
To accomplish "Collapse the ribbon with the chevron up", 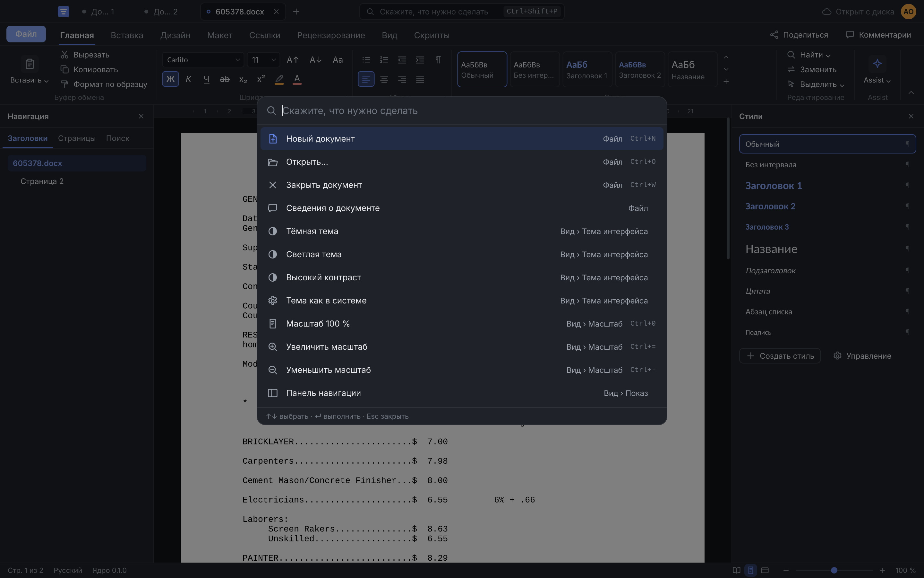I will coord(911,92).
